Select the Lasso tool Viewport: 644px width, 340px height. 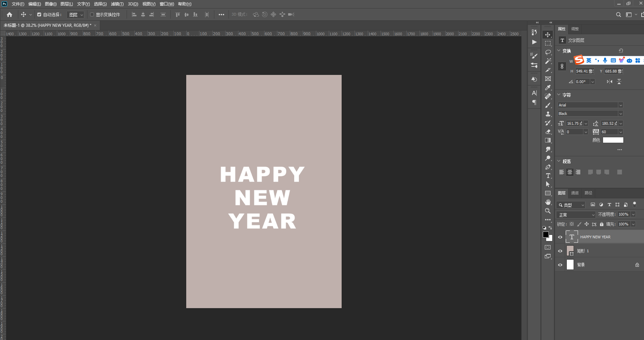click(548, 52)
